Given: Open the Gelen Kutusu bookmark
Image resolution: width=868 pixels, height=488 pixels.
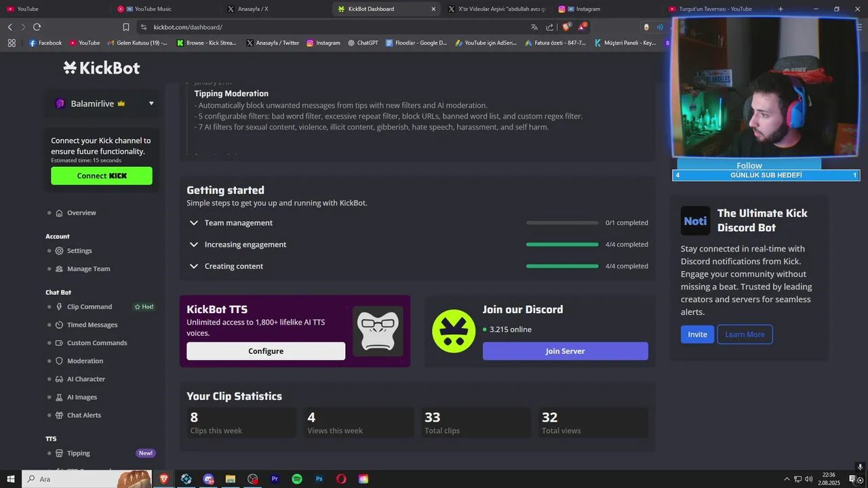Looking at the screenshot, I should click(x=138, y=43).
